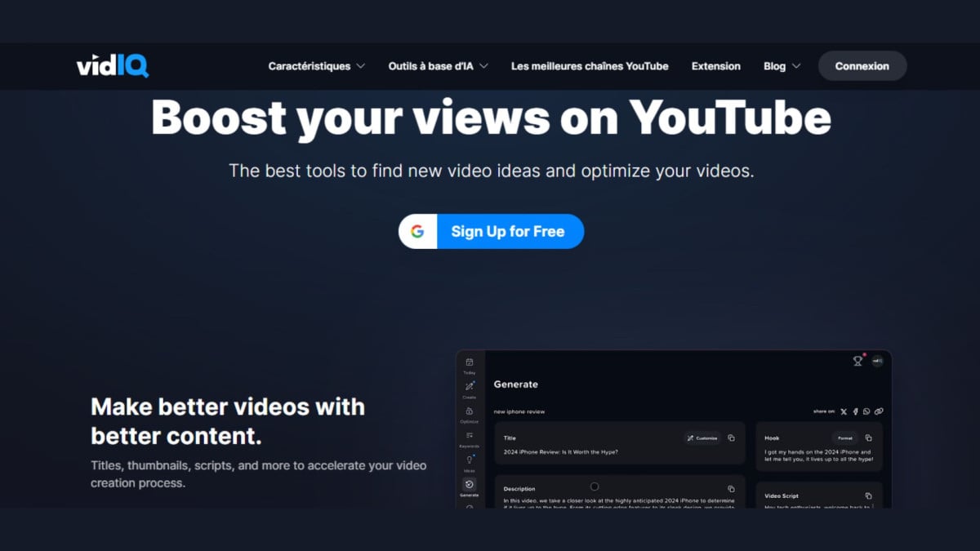
Task: Copy the Hook text to clipboard
Action: coord(868,438)
